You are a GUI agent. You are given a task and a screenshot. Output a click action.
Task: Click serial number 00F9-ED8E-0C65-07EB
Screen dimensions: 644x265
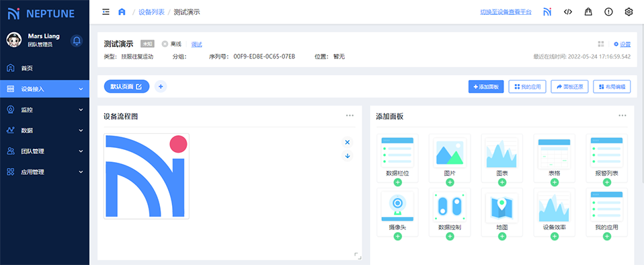pyautogui.click(x=264, y=56)
